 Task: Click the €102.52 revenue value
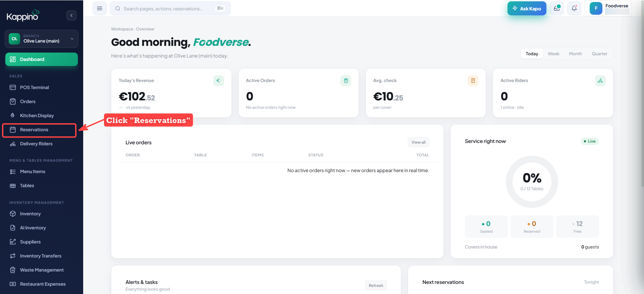coord(137,96)
